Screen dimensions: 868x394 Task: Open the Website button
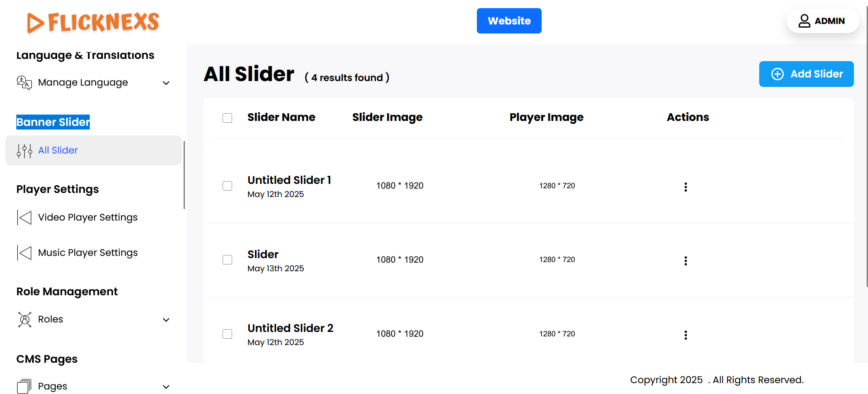pos(509,21)
